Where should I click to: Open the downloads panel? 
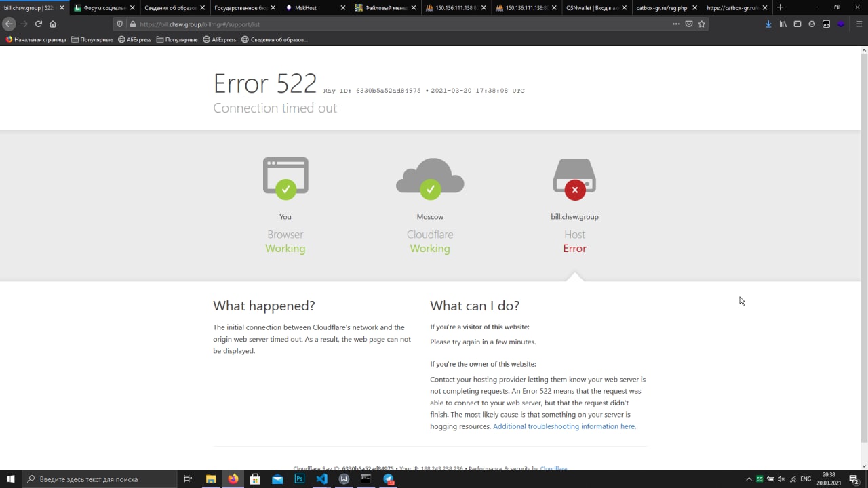coord(768,24)
